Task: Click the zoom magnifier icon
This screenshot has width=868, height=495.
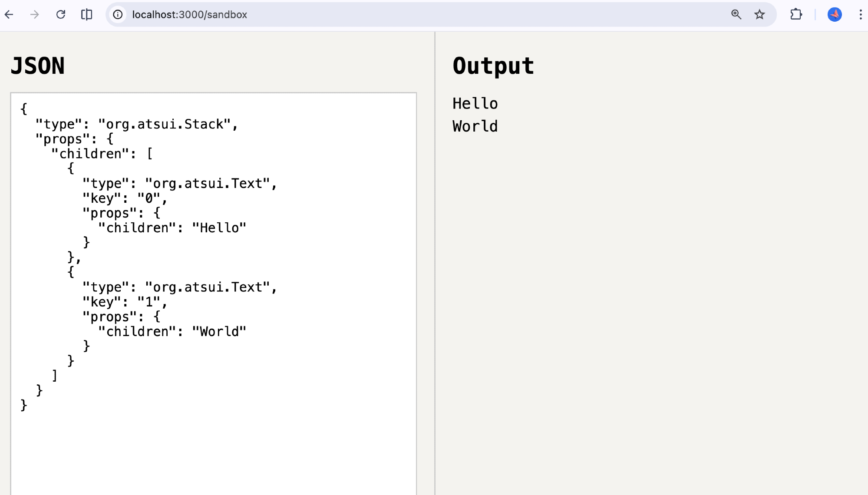Action: pyautogui.click(x=736, y=14)
